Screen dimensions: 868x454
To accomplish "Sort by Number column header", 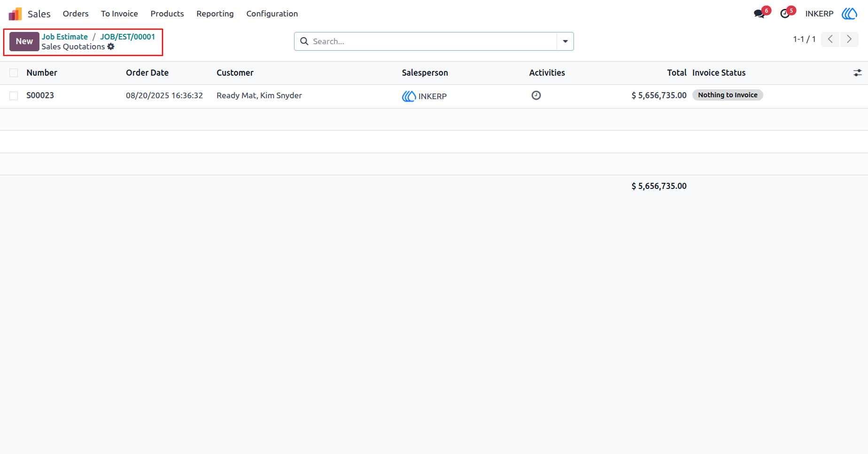I will pyautogui.click(x=42, y=73).
